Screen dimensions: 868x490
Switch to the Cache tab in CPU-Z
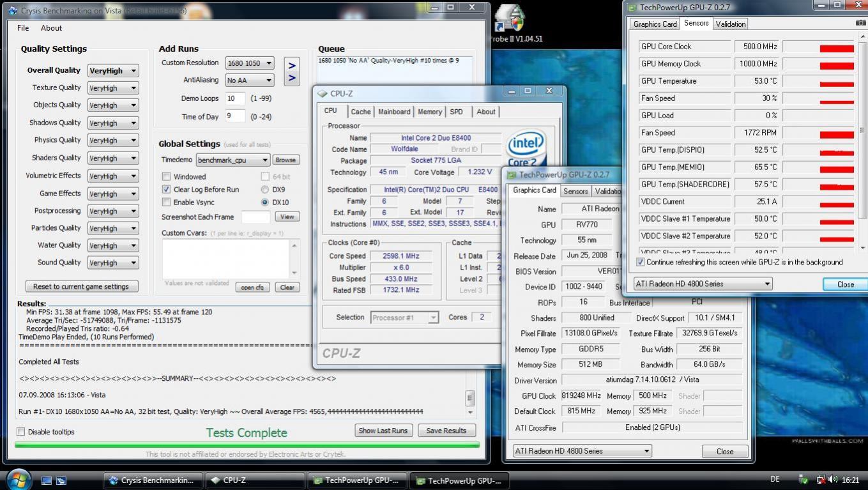361,112
